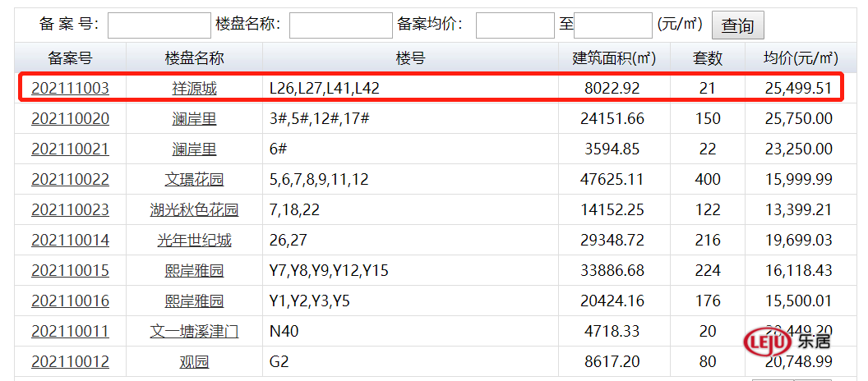Click average price 25,750.00
The width and height of the screenshot is (868, 381).
point(799,119)
